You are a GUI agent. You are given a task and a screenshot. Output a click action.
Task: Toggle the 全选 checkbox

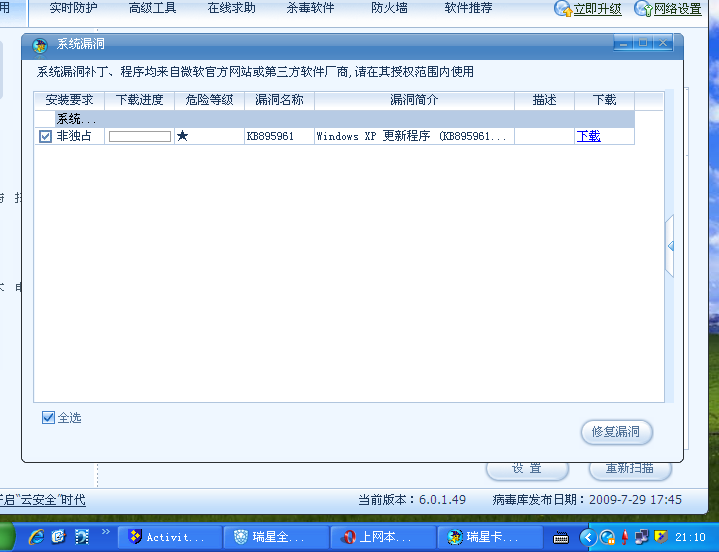point(48,417)
